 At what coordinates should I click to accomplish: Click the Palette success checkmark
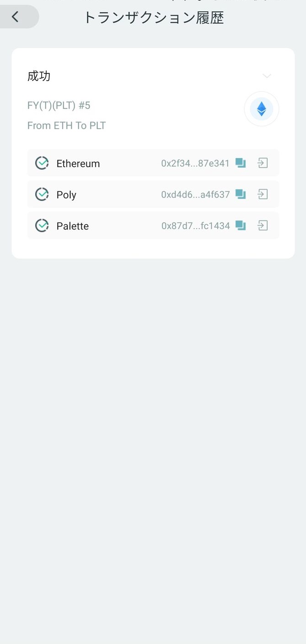click(42, 225)
